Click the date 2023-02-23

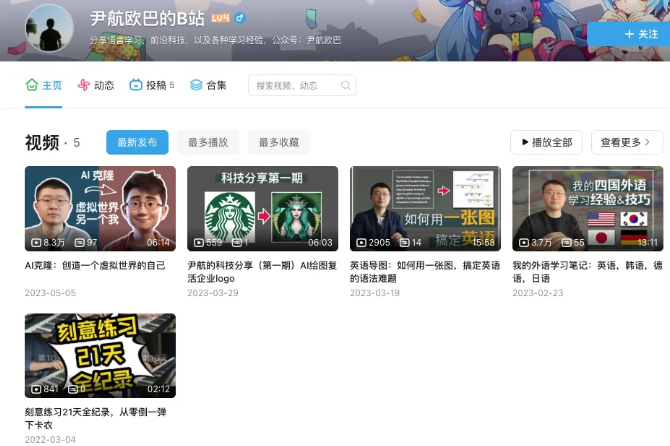click(538, 293)
